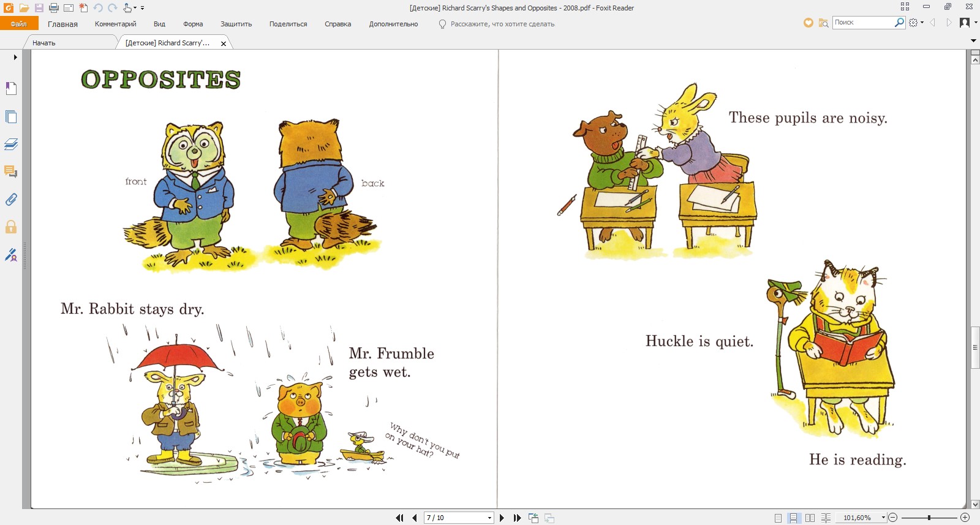Switch to the Начать tab
The width and height of the screenshot is (980, 525).
70,43
